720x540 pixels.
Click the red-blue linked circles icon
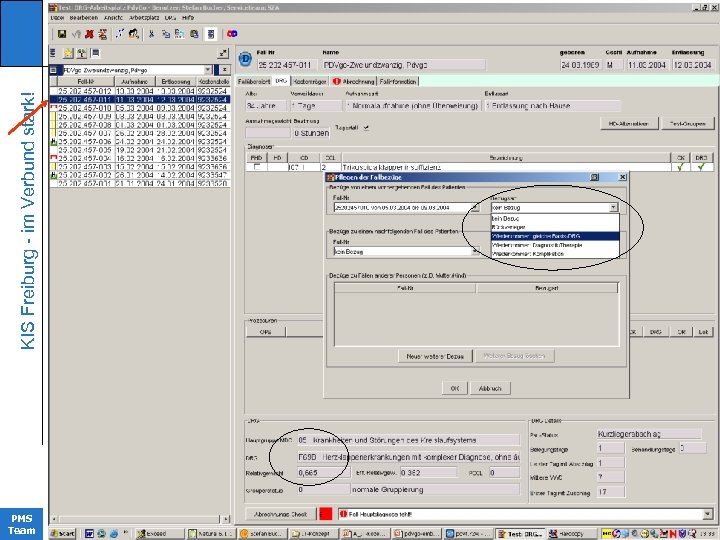[232, 34]
